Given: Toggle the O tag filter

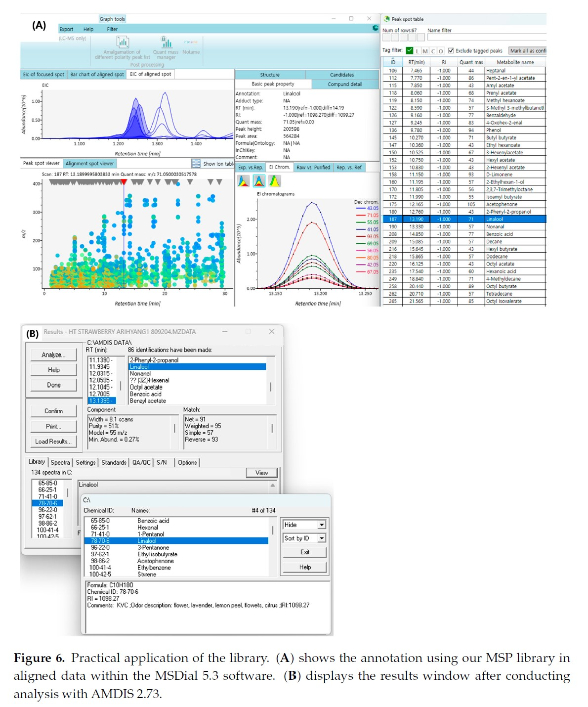Looking at the screenshot, I should pos(441,51).
